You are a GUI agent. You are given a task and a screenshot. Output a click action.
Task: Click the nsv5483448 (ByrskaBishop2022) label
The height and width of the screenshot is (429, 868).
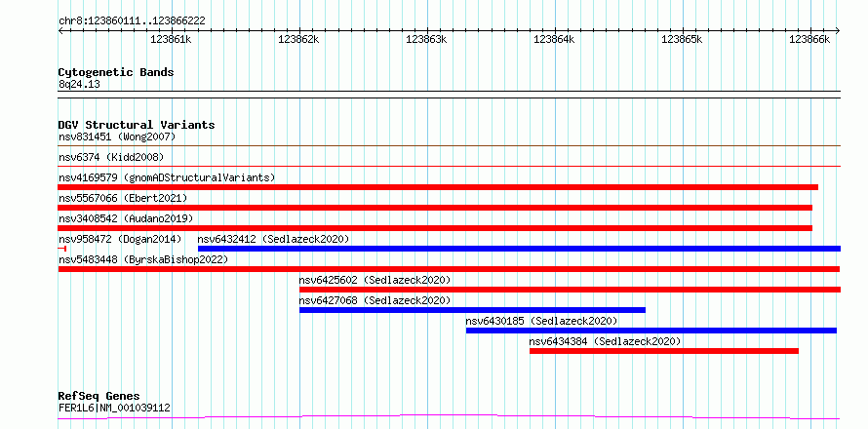[143, 259]
